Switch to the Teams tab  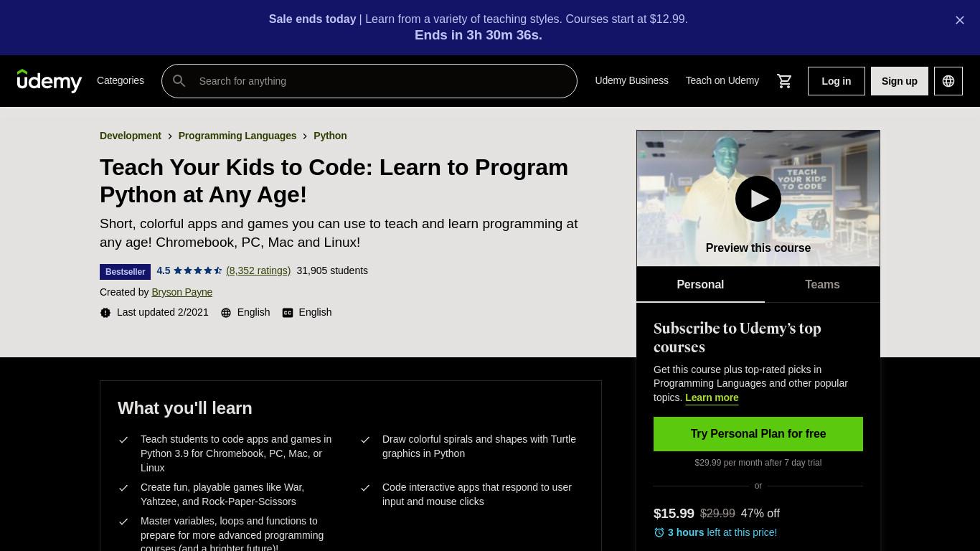tap(822, 285)
